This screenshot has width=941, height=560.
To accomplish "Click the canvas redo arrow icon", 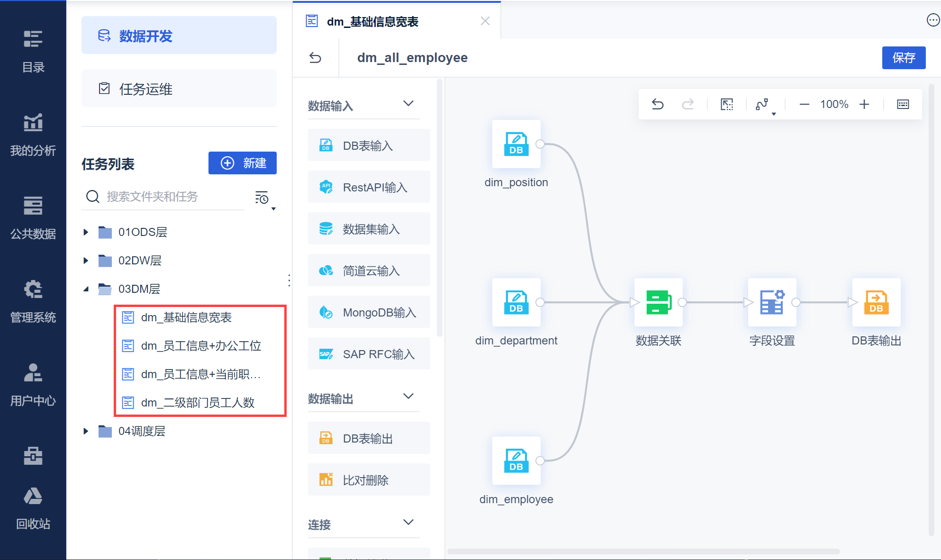I will click(688, 104).
